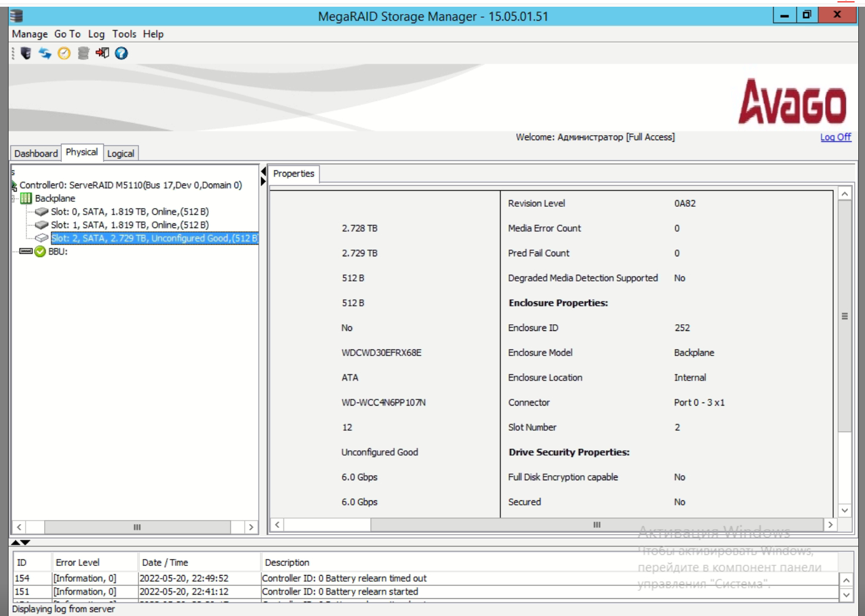Click the application icon in the title bar
865x616 pixels.
(17, 16)
